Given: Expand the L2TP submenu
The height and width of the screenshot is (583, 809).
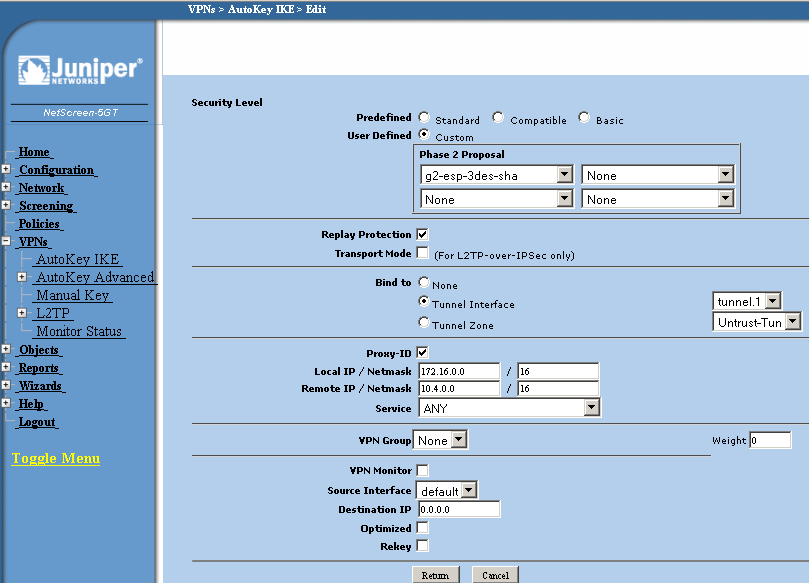Looking at the screenshot, I should [x=22, y=313].
